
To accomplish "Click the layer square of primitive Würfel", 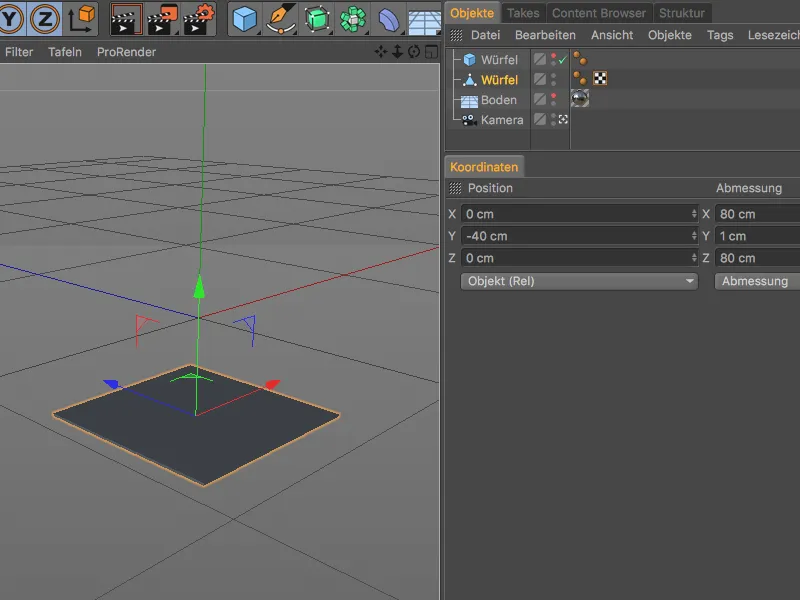I will click(540, 59).
